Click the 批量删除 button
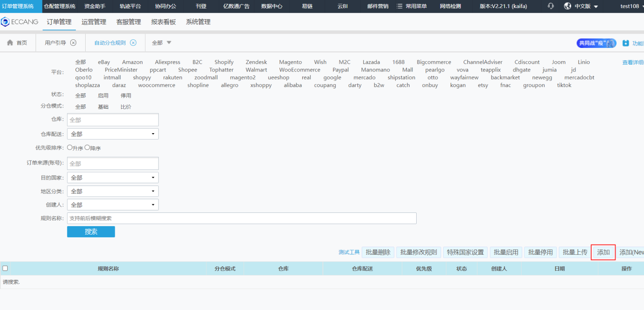Screen dimensions: 644x310 point(378,252)
